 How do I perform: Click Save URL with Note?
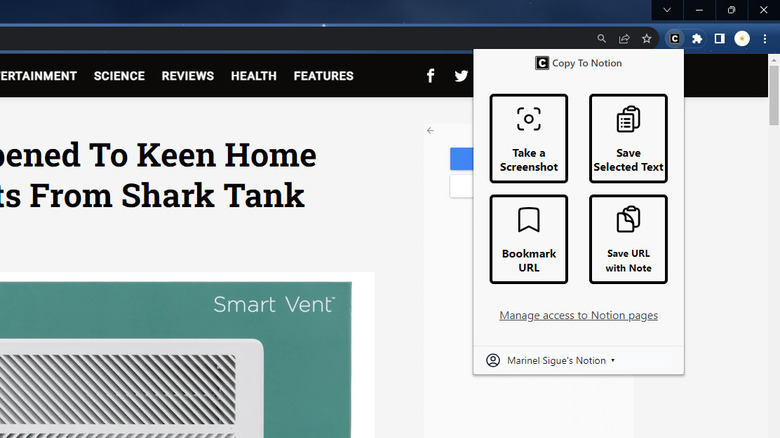[x=628, y=239]
